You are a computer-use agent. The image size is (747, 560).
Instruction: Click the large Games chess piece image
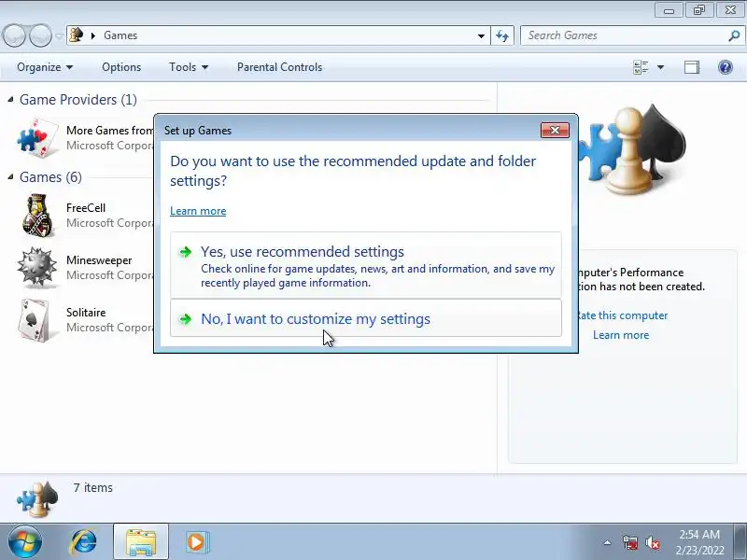click(x=634, y=149)
